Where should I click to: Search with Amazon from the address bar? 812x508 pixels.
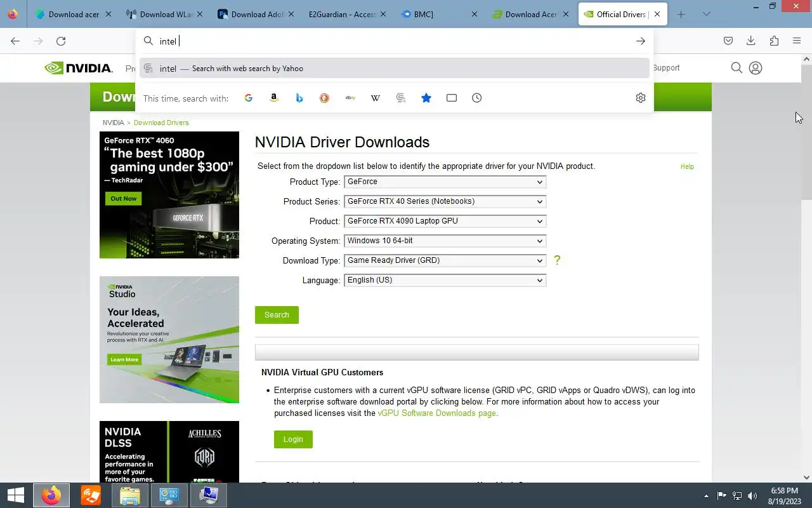click(x=274, y=98)
